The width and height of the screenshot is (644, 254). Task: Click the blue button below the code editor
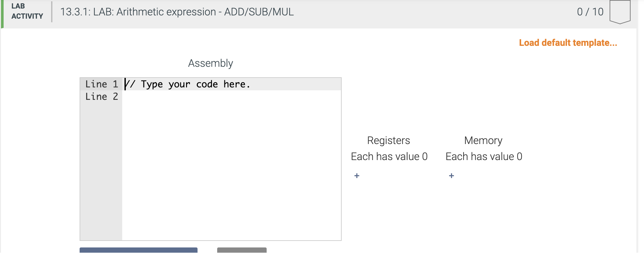point(138,251)
